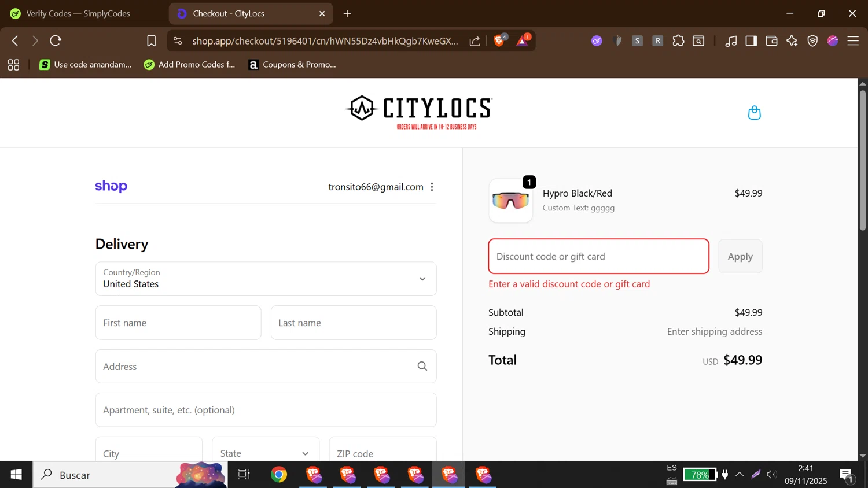Click the 'Enter a valid discount code' error text
Image resolution: width=868 pixels, height=488 pixels.
pos(569,284)
